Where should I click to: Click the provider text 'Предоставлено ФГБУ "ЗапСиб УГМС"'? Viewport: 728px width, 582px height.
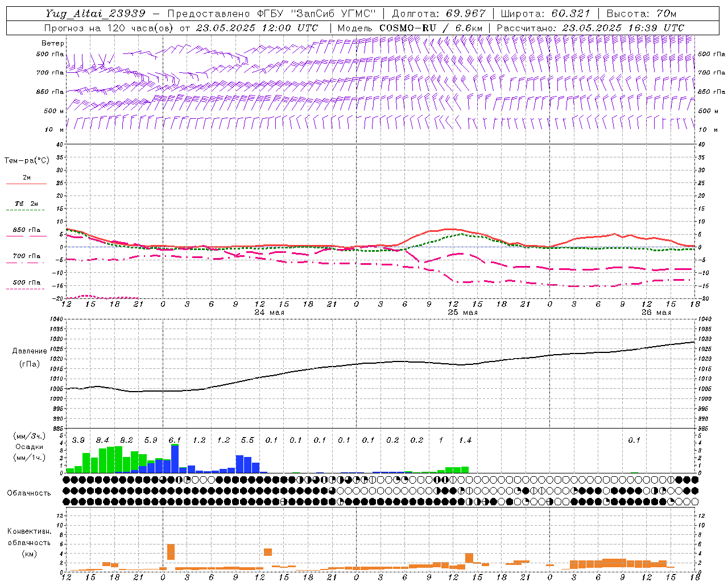pyautogui.click(x=272, y=14)
